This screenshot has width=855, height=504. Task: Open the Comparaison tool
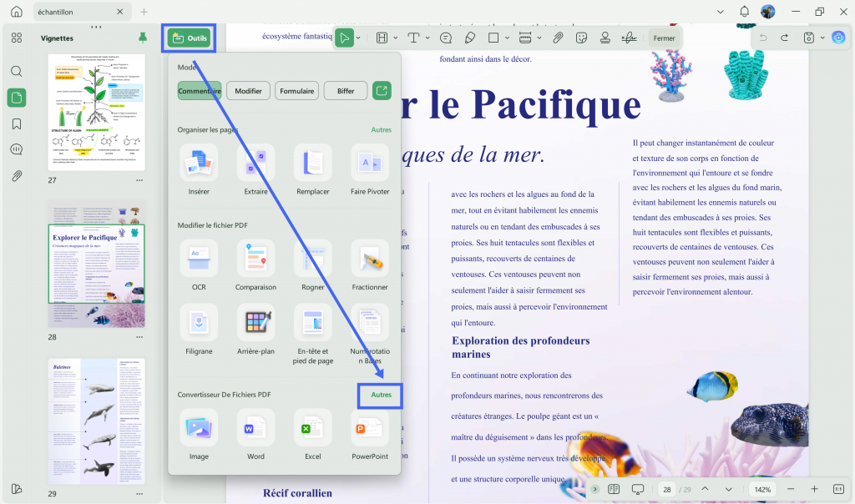[x=255, y=265]
